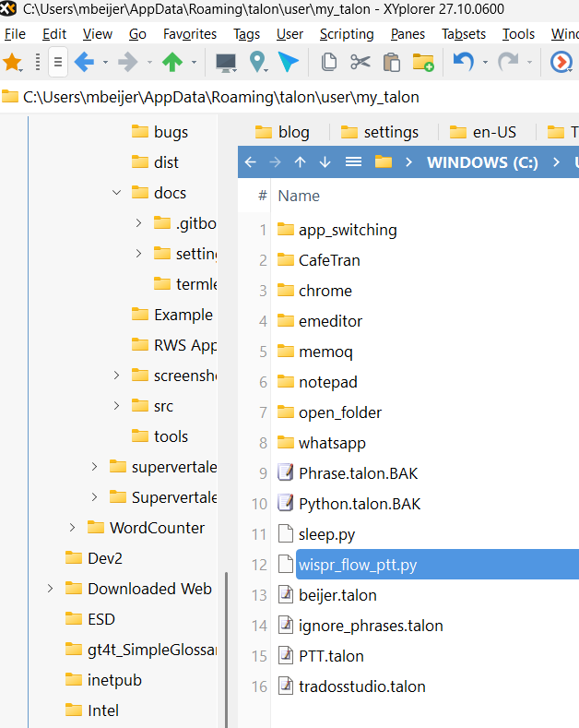This screenshot has height=728, width=579.
Task: Open the breadcrumb bar hamburger menu
Action: (353, 162)
